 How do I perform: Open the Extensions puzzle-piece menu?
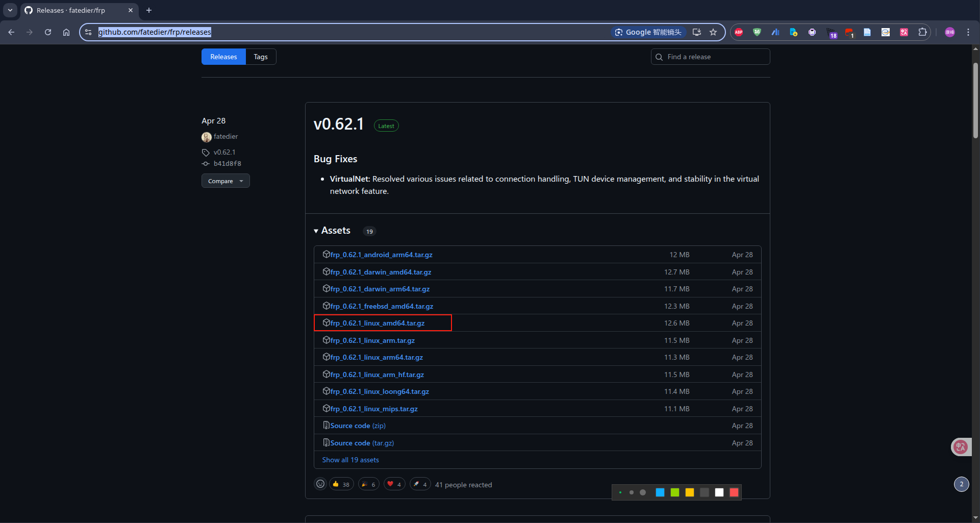click(x=922, y=32)
